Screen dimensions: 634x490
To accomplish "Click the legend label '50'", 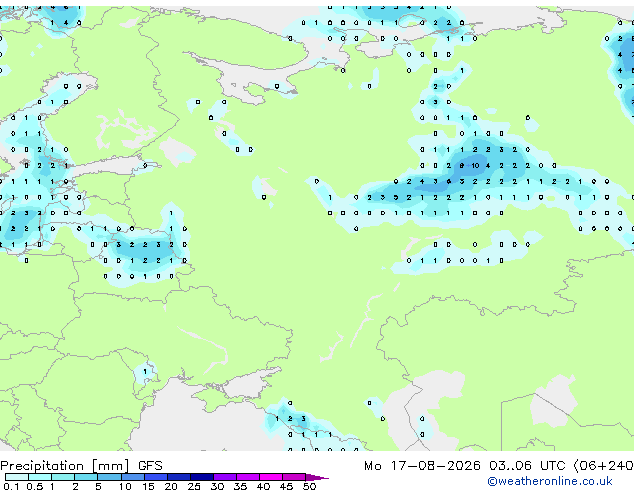I will (x=309, y=486).
